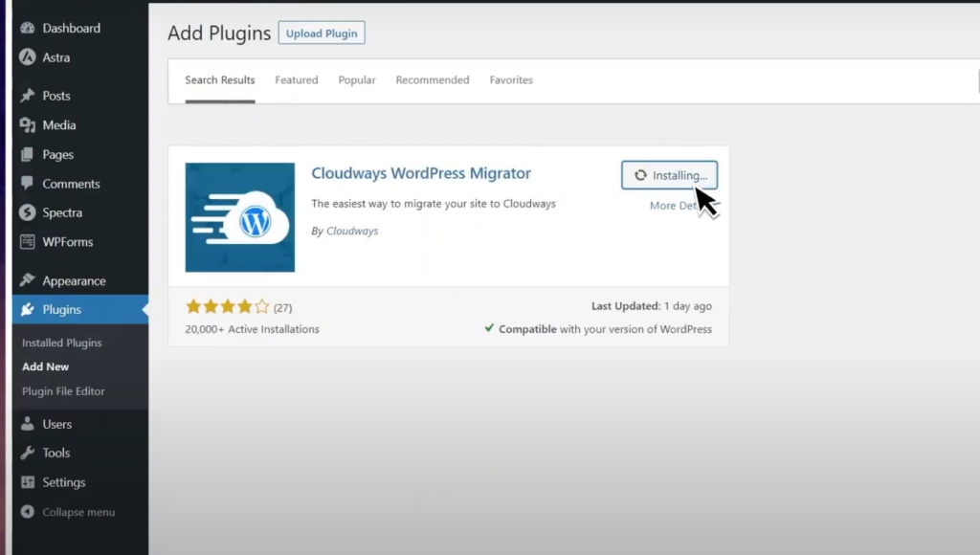
Task: Click the Last Updated: 1 day ago text
Action: click(x=651, y=305)
